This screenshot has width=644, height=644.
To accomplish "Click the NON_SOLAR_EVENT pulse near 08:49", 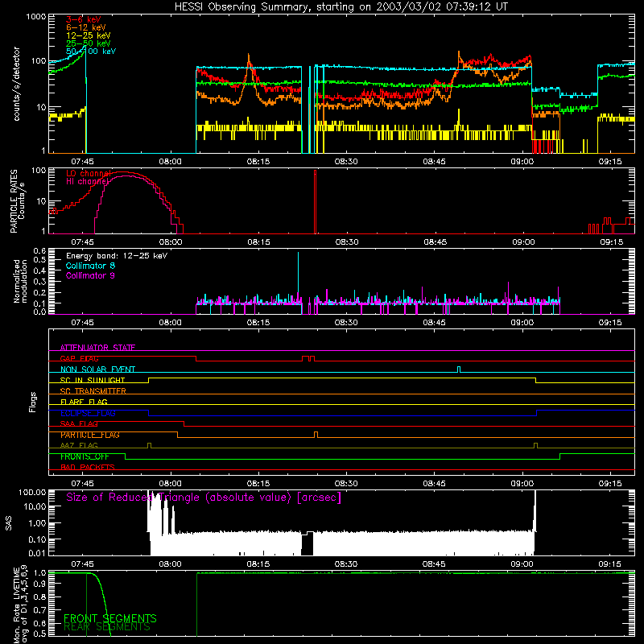I will [x=459, y=369].
